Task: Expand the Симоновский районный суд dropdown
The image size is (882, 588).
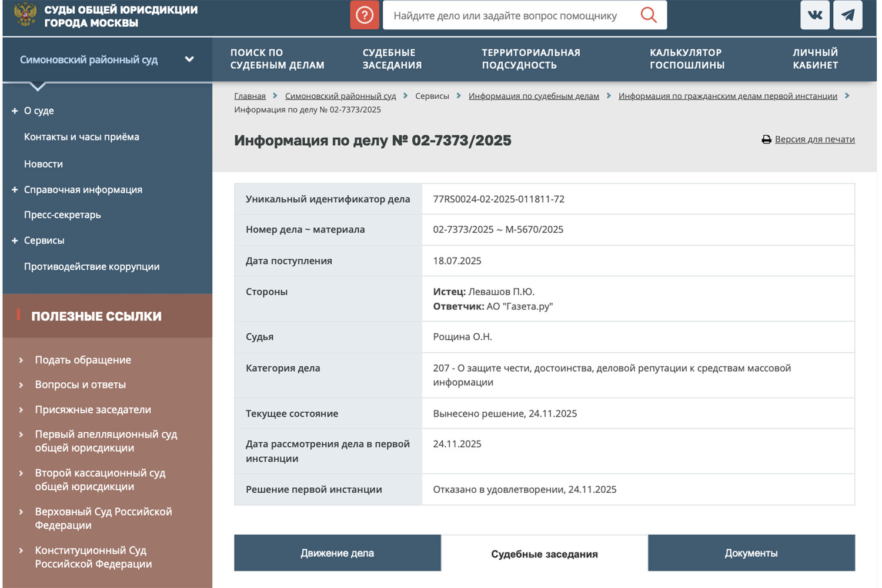Action: click(189, 59)
